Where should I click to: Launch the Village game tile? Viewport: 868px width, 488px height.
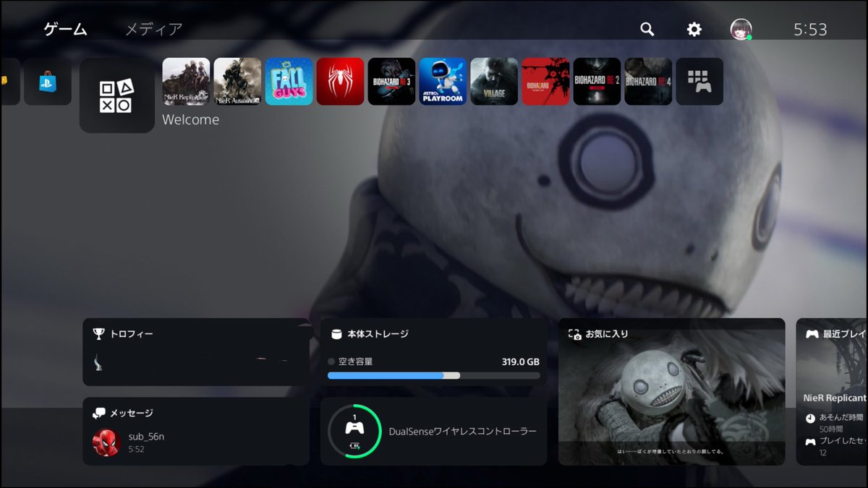coord(494,82)
